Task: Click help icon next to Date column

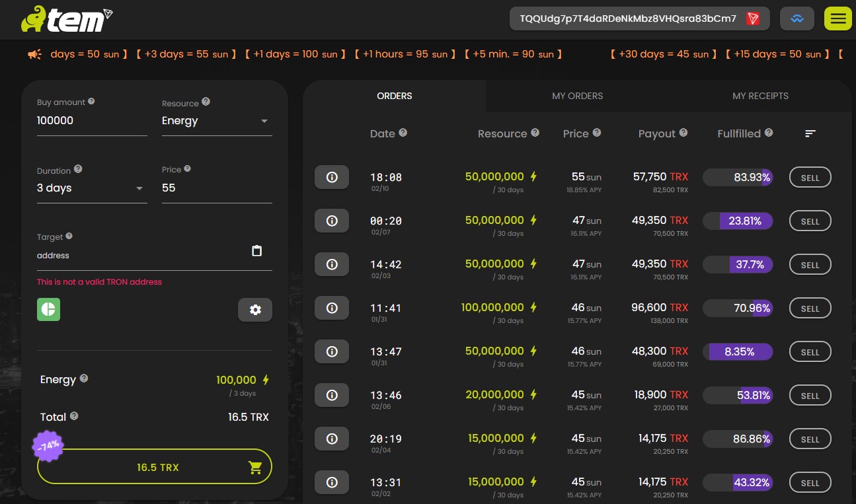Action: (403, 133)
